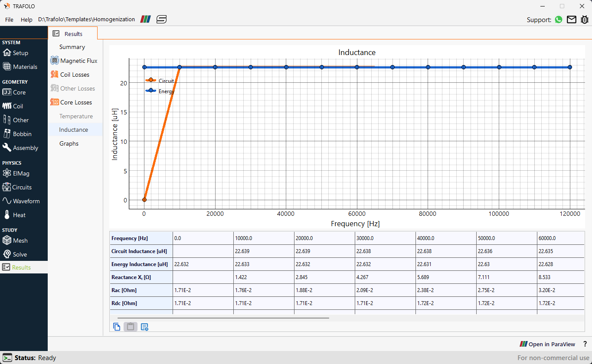Contact support via email envelope icon

572,19
